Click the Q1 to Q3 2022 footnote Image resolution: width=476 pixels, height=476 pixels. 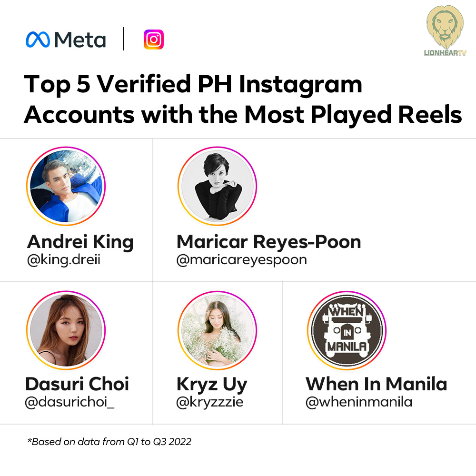click(109, 442)
